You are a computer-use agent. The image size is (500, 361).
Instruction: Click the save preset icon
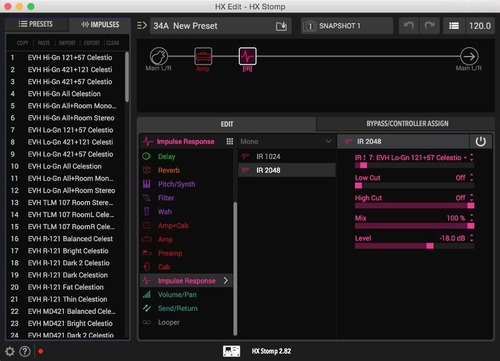coord(281,26)
